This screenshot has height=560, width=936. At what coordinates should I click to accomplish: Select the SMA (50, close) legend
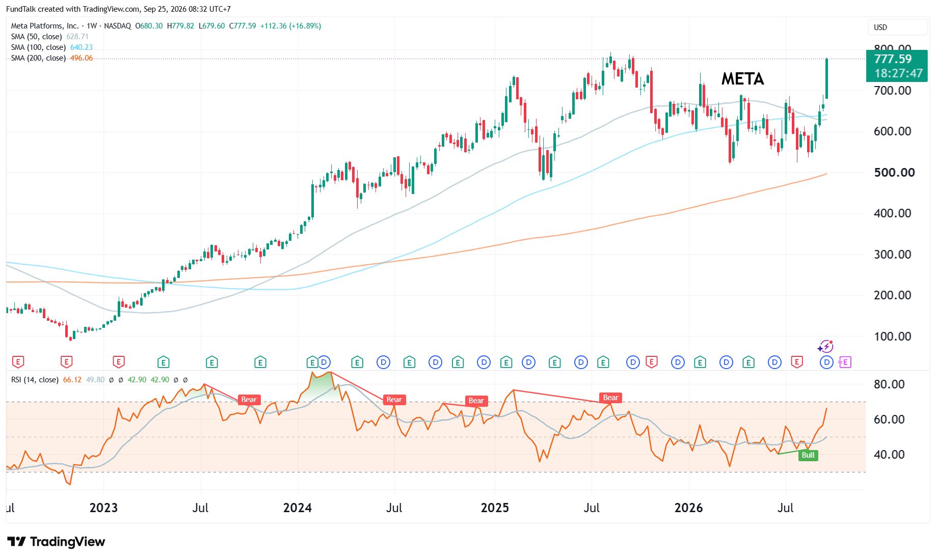(x=37, y=37)
